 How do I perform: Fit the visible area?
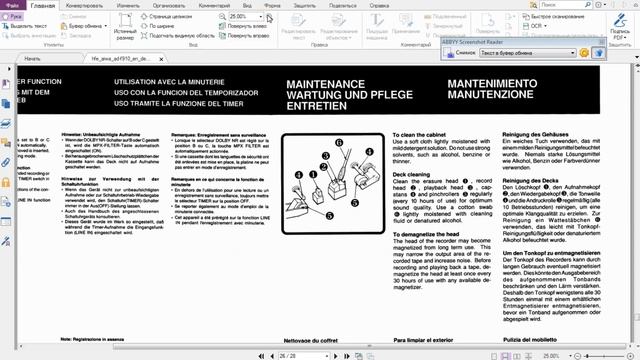point(178,36)
